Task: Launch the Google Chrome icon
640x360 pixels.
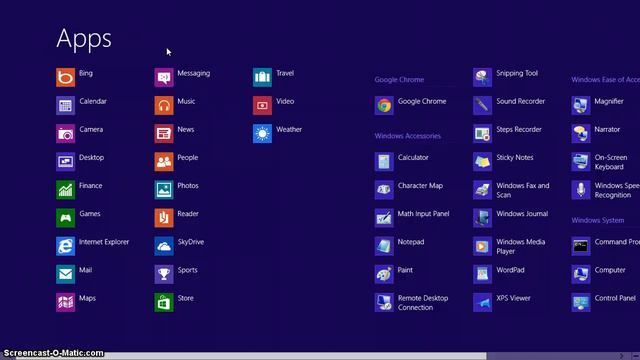Action: point(384,106)
